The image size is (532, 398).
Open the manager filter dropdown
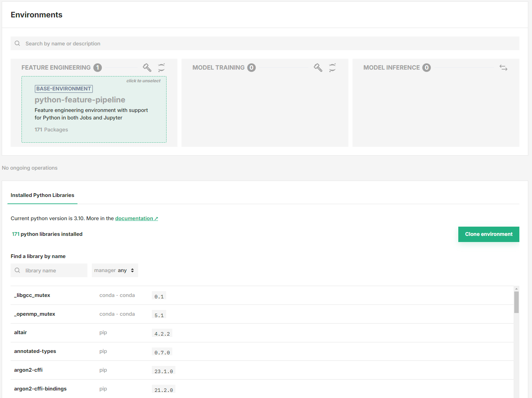point(115,270)
